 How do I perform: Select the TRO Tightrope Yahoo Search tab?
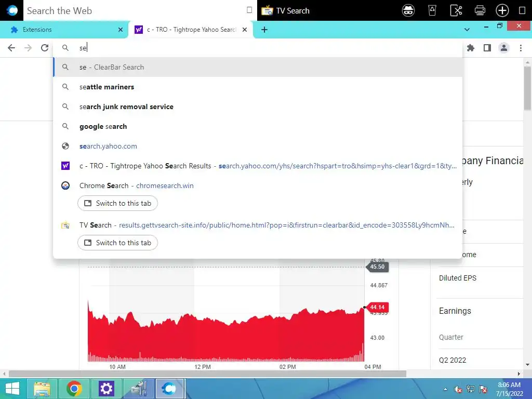tap(191, 30)
